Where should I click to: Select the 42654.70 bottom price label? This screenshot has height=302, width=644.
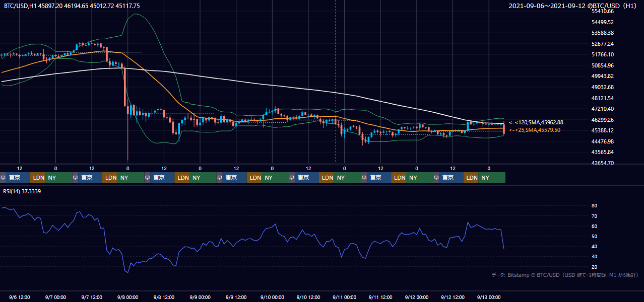pos(603,163)
